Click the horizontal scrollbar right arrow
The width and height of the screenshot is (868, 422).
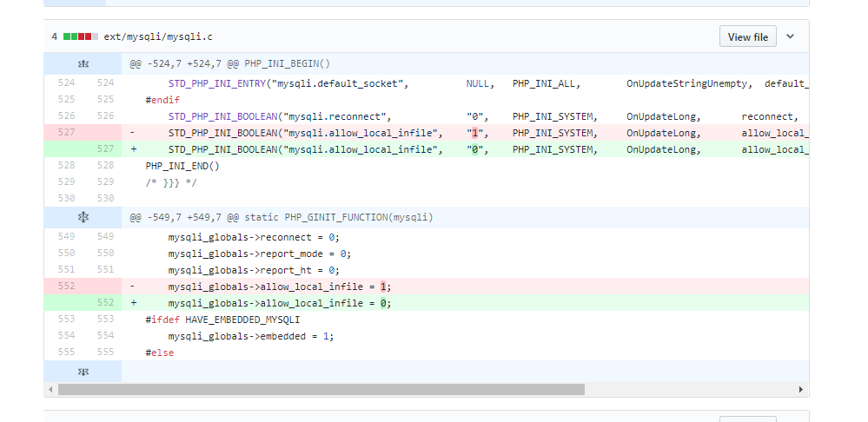(x=800, y=389)
